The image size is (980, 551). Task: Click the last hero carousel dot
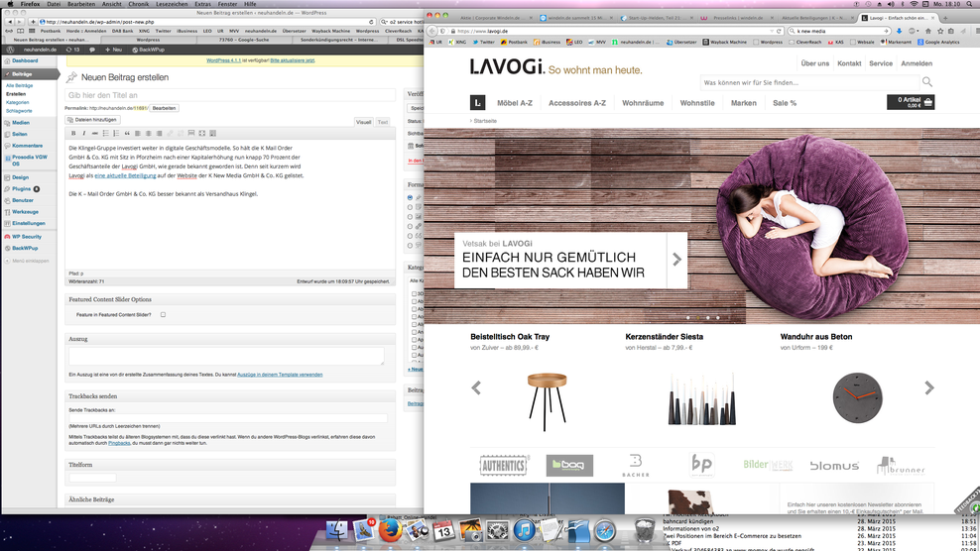click(717, 317)
